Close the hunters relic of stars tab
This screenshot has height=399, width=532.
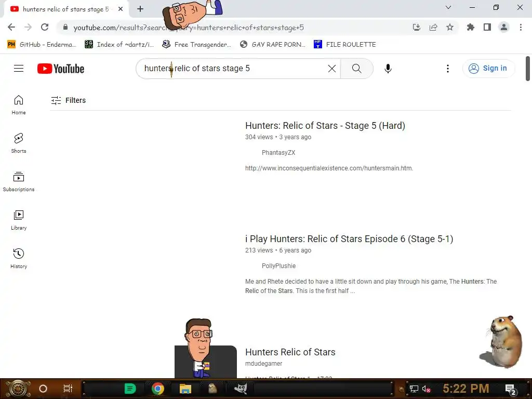click(x=121, y=9)
